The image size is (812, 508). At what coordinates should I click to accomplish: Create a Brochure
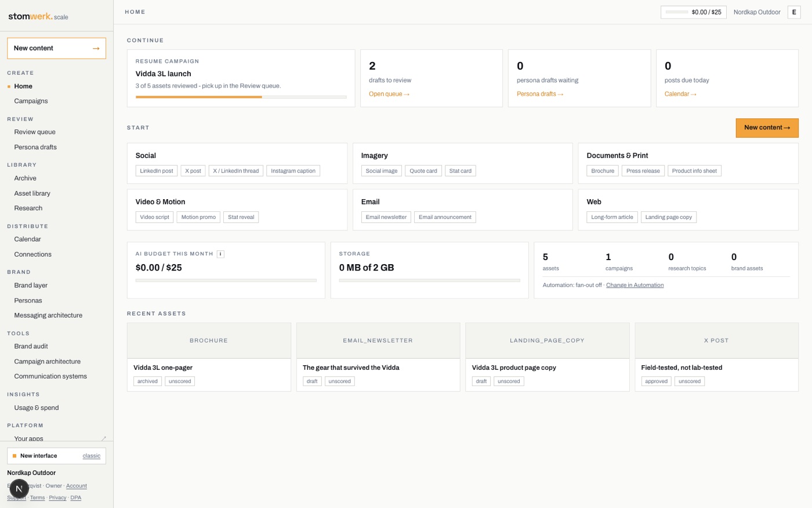point(603,171)
